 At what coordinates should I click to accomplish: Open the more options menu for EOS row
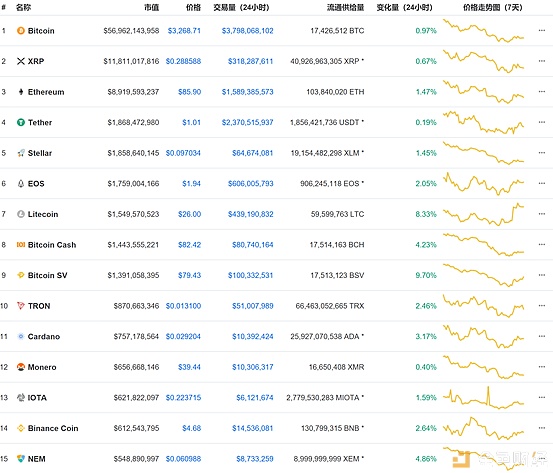542,183
